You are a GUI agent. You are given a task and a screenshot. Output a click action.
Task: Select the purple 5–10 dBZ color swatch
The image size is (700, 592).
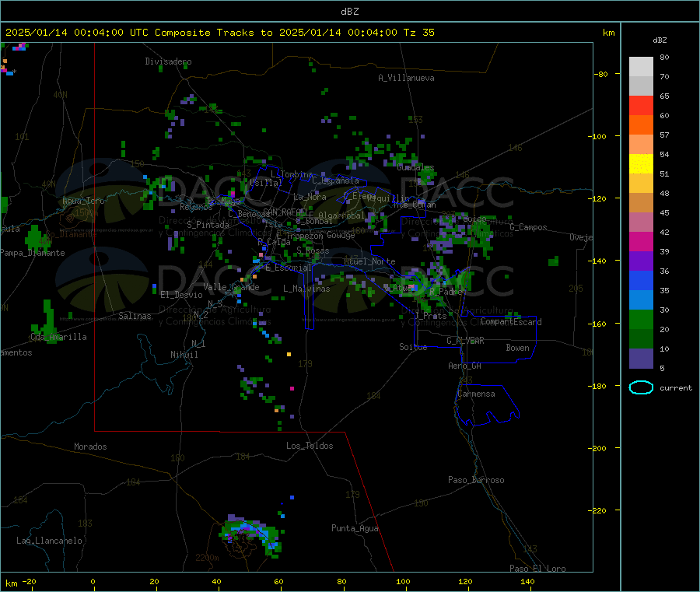click(641, 359)
